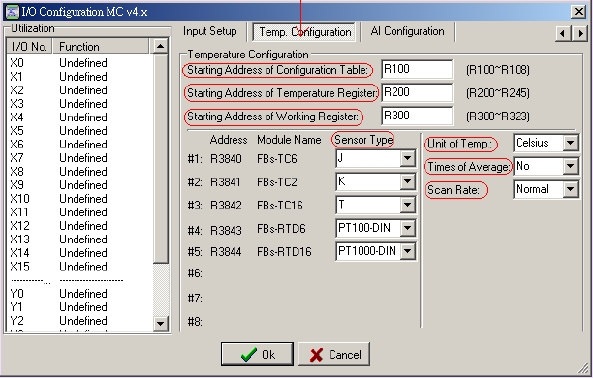Select the X9 row in Utilization list

coord(79,185)
